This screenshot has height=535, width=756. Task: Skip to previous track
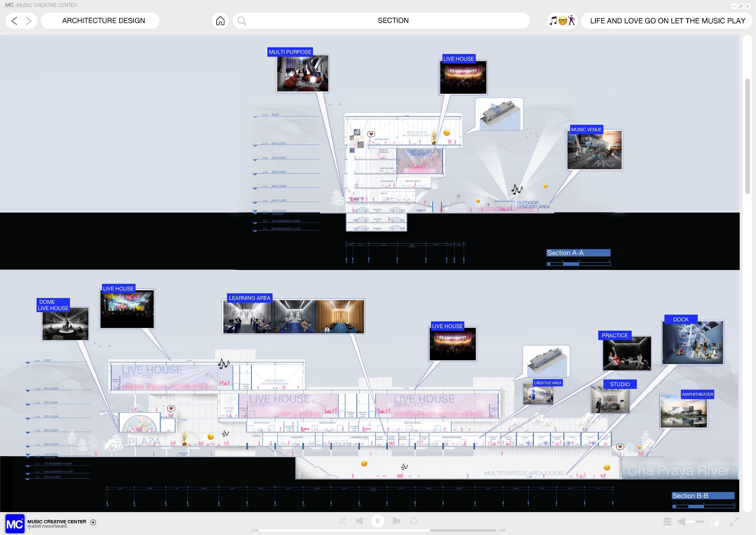click(x=359, y=521)
